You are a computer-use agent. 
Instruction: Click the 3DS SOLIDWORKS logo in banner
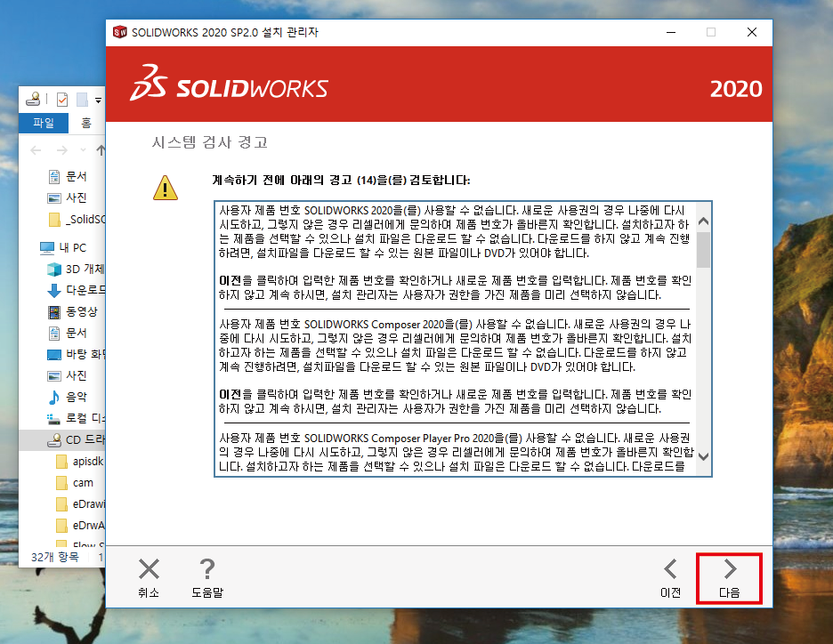(229, 84)
